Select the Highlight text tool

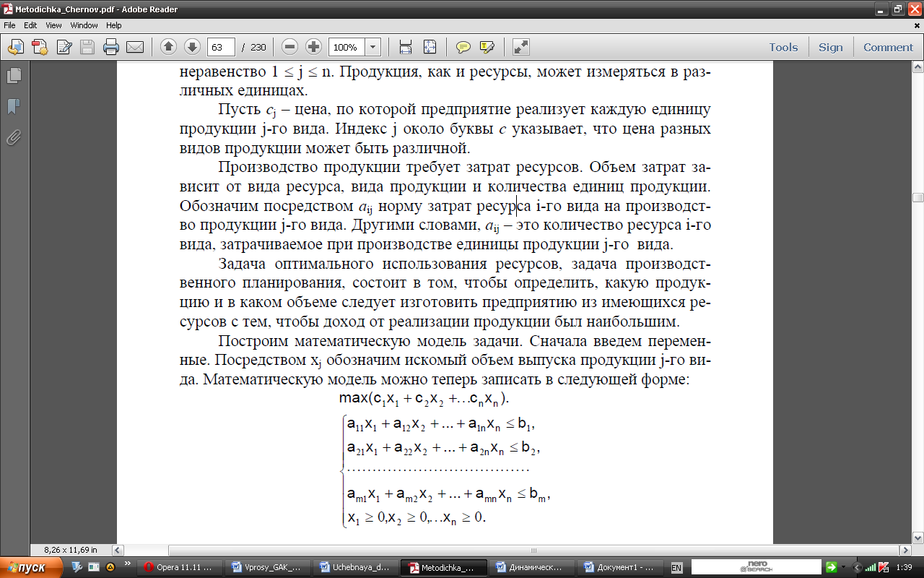(487, 47)
